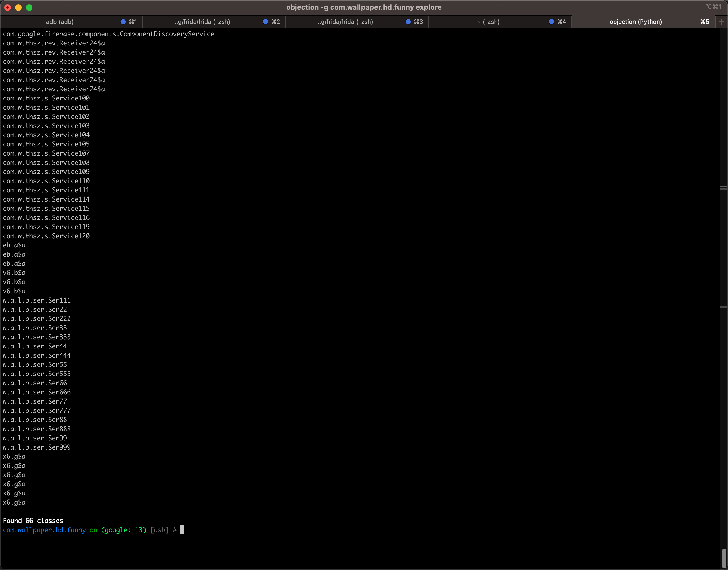The height and width of the screenshot is (570, 728).
Task: Click the com.w.thsz.s.Service101 line
Action: (x=46, y=108)
